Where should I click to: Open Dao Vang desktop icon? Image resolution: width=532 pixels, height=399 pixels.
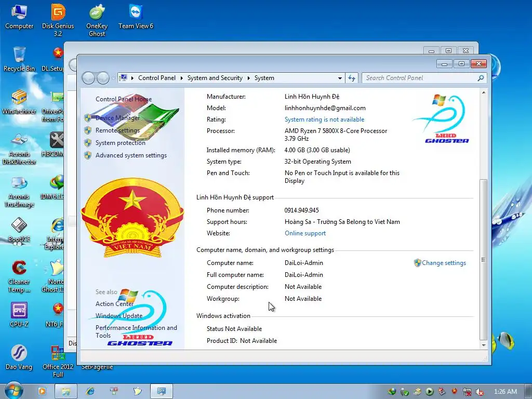click(19, 357)
